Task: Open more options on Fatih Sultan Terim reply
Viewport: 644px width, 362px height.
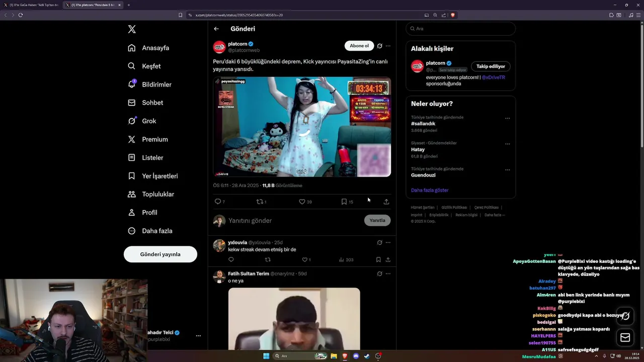Action: tap(388, 274)
